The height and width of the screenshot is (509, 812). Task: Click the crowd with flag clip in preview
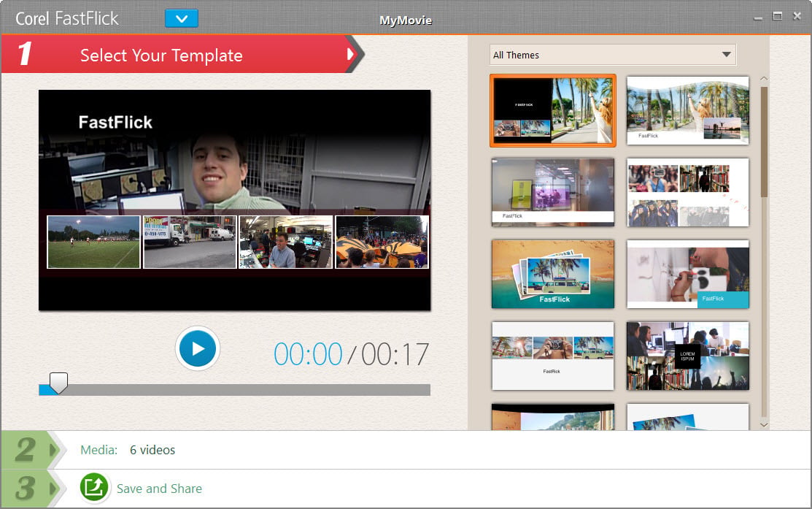click(382, 242)
